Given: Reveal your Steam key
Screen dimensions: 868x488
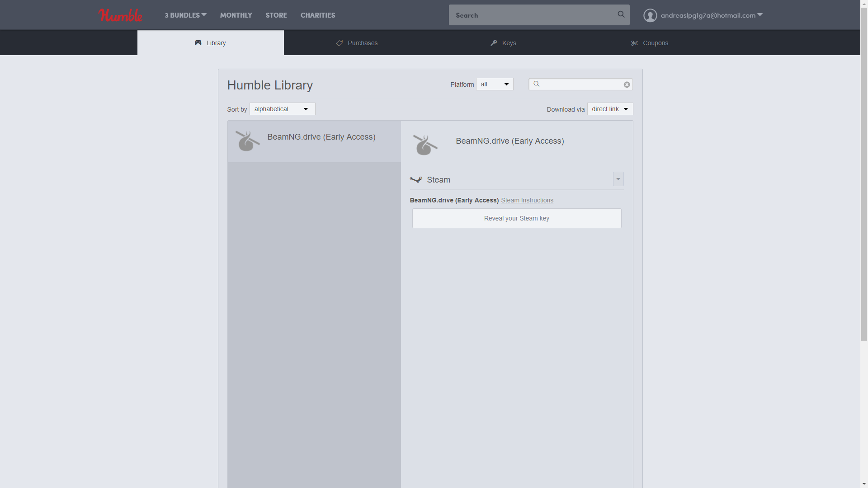Looking at the screenshot, I should coord(517,218).
